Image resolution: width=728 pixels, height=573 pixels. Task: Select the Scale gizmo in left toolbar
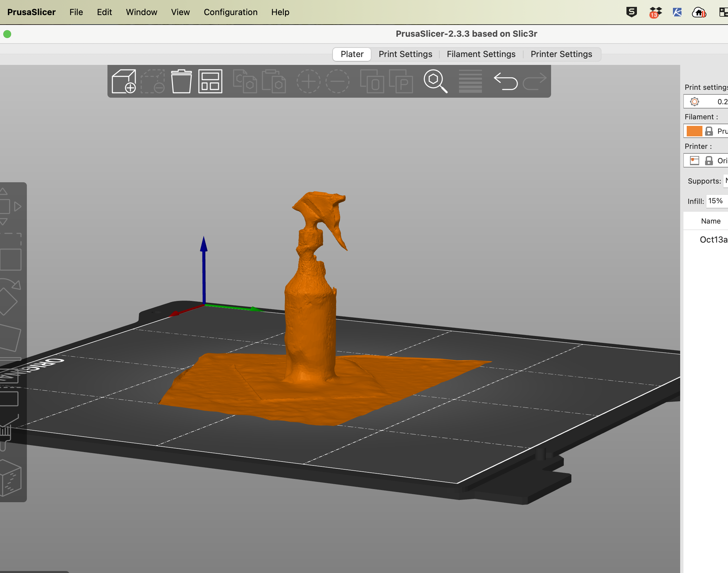pos(10,252)
